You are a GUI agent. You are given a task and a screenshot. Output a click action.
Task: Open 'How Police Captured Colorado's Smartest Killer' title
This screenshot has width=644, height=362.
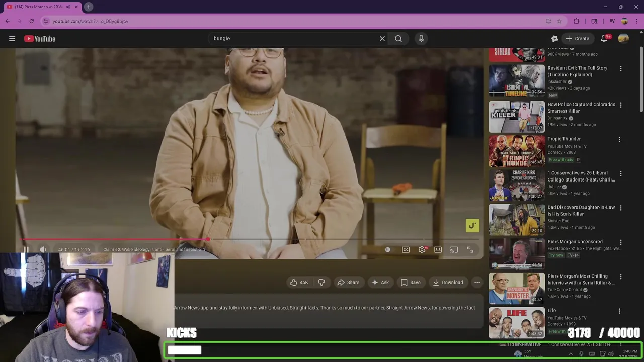581,108
